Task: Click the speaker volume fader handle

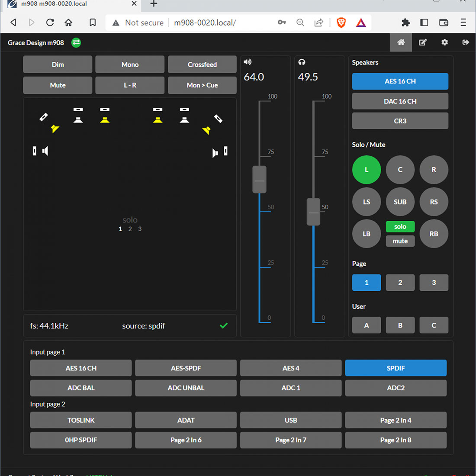Action: 259,180
